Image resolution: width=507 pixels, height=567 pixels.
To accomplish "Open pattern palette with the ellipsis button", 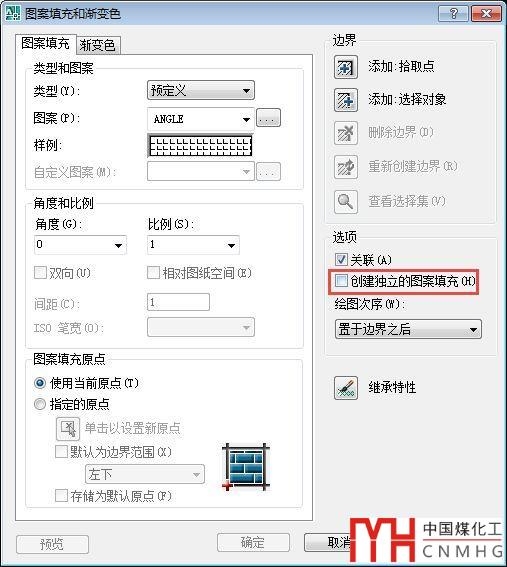I will point(268,118).
